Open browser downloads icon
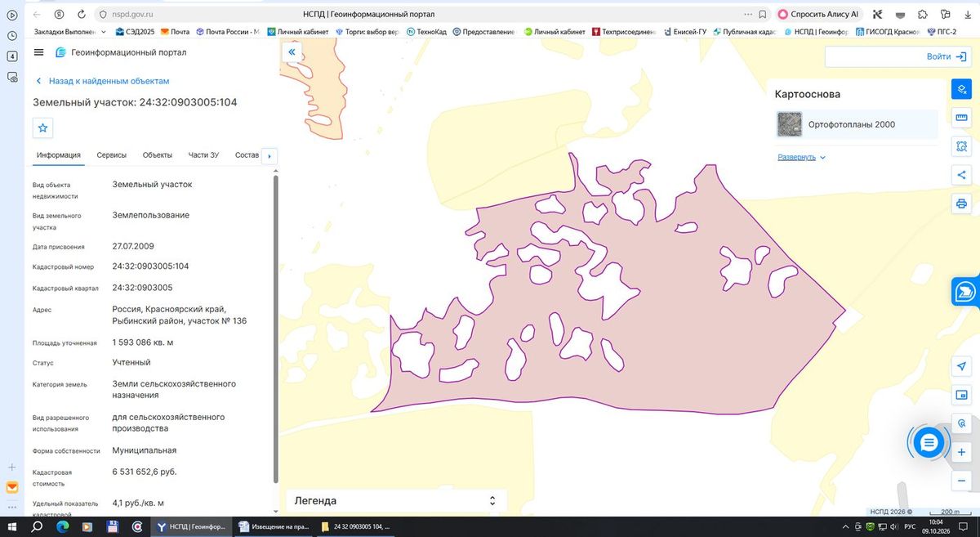The image size is (980, 537). (967, 14)
